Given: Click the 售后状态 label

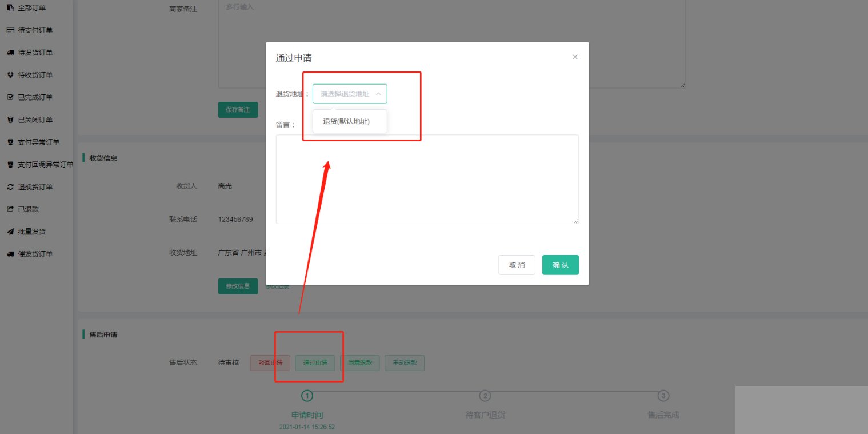Looking at the screenshot, I should 183,363.
